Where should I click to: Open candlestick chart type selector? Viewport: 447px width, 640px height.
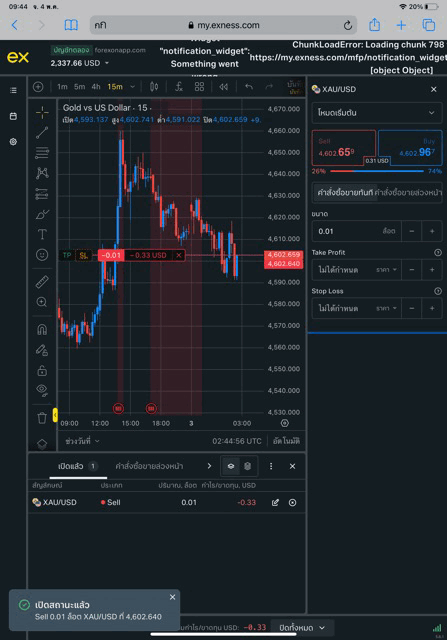click(x=154, y=87)
